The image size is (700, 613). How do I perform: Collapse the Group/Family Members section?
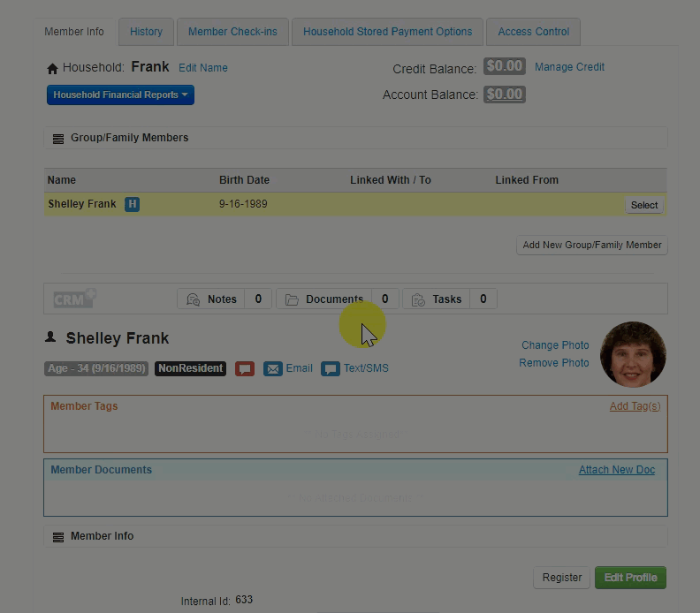click(x=58, y=139)
